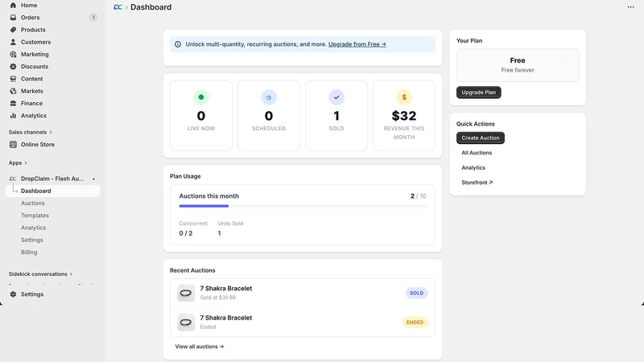Image resolution: width=644 pixels, height=362 pixels.
Task: Click the Upgrade Plan button
Action: (478, 93)
